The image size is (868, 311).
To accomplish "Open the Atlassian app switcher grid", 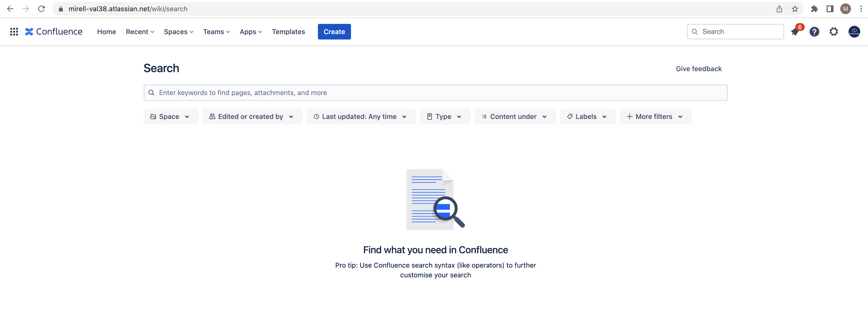I will click(x=14, y=32).
